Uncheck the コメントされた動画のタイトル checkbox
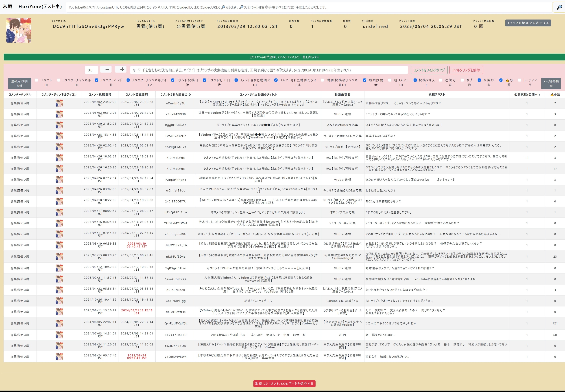 click(276, 80)
